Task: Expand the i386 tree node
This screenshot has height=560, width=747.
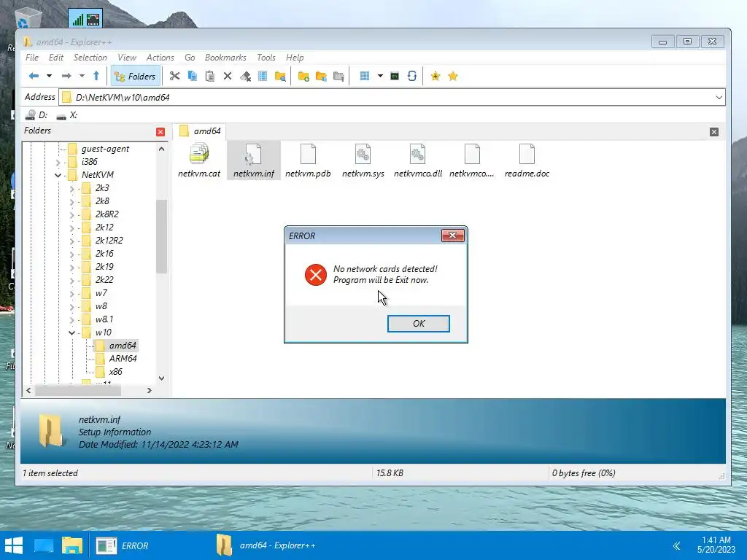Action: (x=58, y=163)
